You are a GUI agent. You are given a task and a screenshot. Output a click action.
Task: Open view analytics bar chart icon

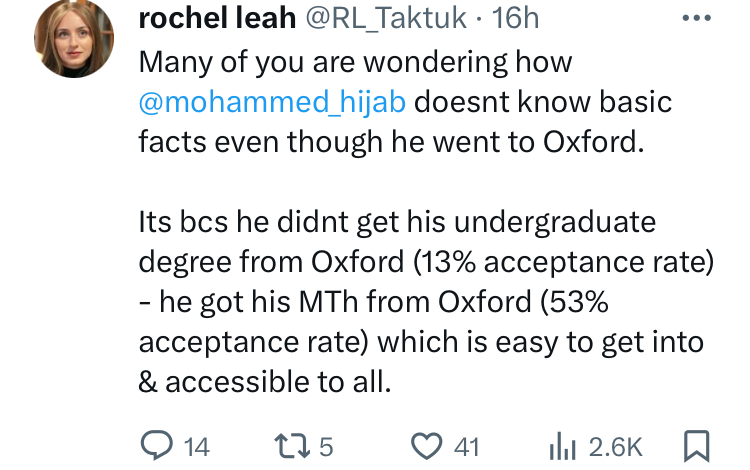565,444
